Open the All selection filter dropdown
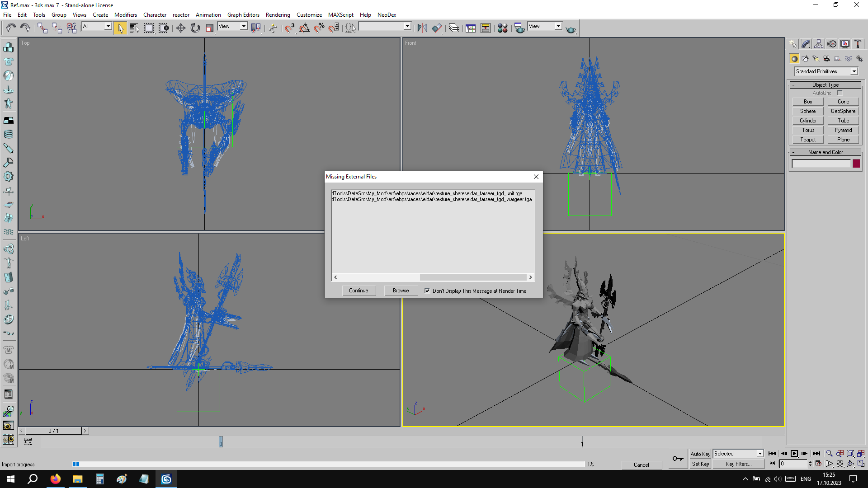Screen dimensions: 868x488 (x=108, y=26)
